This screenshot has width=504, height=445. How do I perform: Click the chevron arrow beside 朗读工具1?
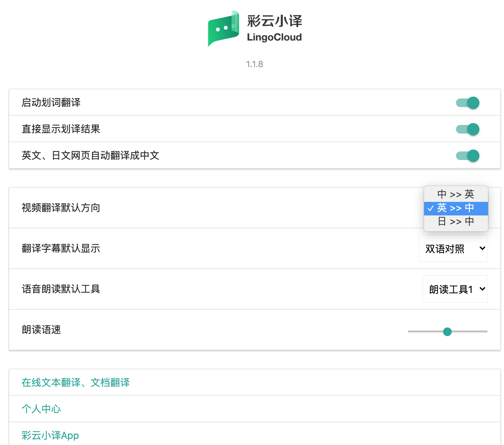tap(482, 289)
